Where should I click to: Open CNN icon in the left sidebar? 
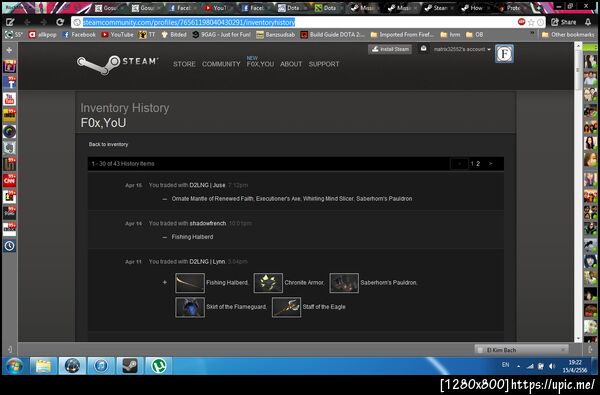pos(10,180)
